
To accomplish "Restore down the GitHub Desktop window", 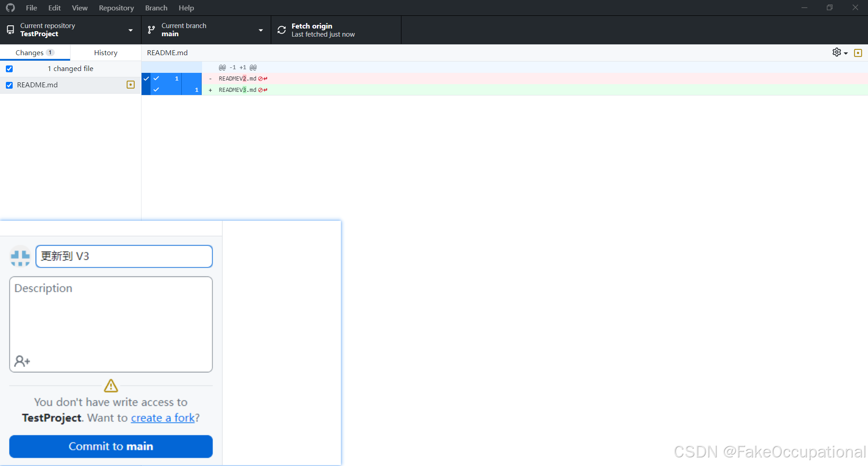I will tap(830, 8).
